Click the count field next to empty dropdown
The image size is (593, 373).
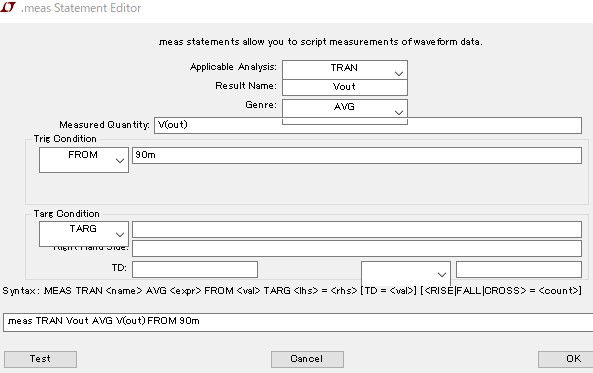pos(518,269)
